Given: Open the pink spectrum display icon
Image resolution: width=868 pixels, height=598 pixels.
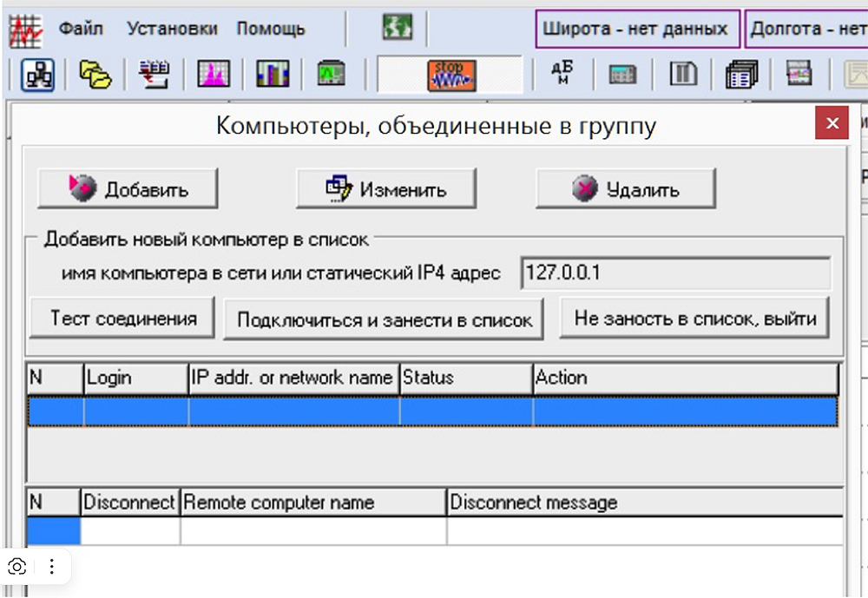Looking at the screenshot, I should click(x=214, y=74).
